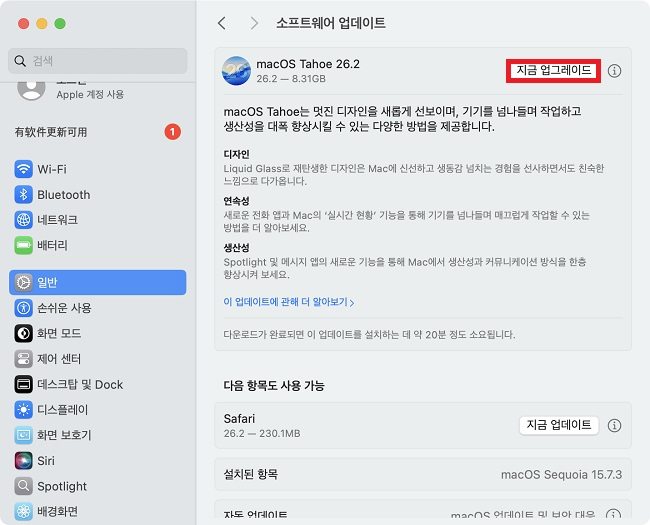650x525 pixels.
Task: Click the Apple account avatar icon
Action: point(31,89)
